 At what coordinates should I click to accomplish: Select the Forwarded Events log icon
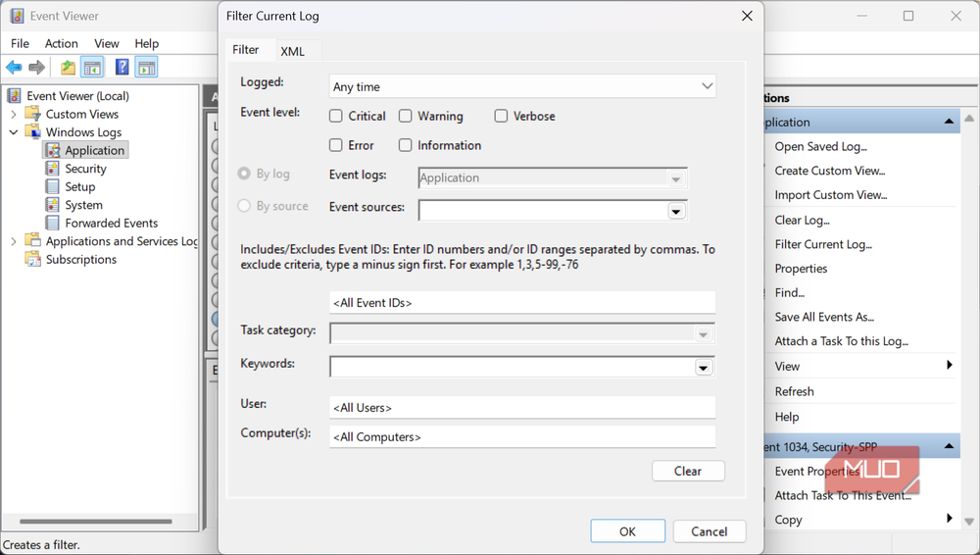[53, 223]
